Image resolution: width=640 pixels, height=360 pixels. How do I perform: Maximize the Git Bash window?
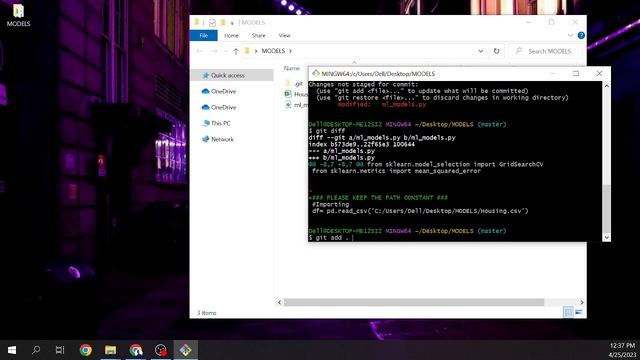click(576, 73)
